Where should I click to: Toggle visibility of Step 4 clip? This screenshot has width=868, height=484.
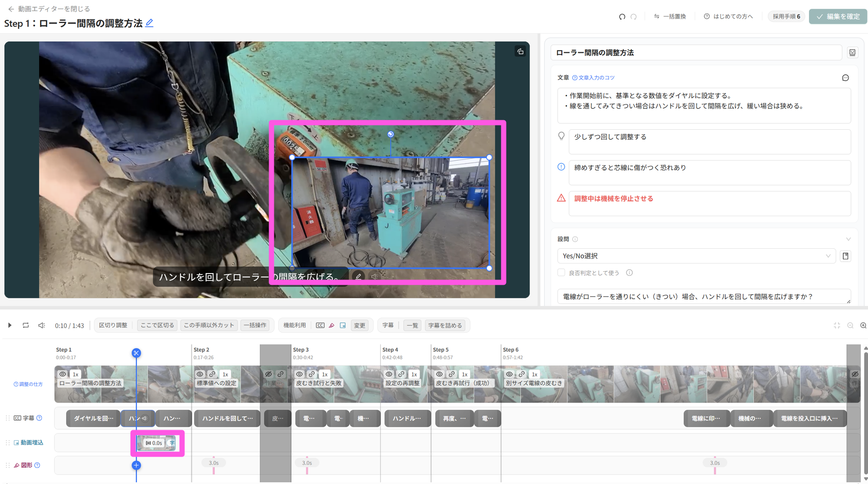[x=389, y=374]
